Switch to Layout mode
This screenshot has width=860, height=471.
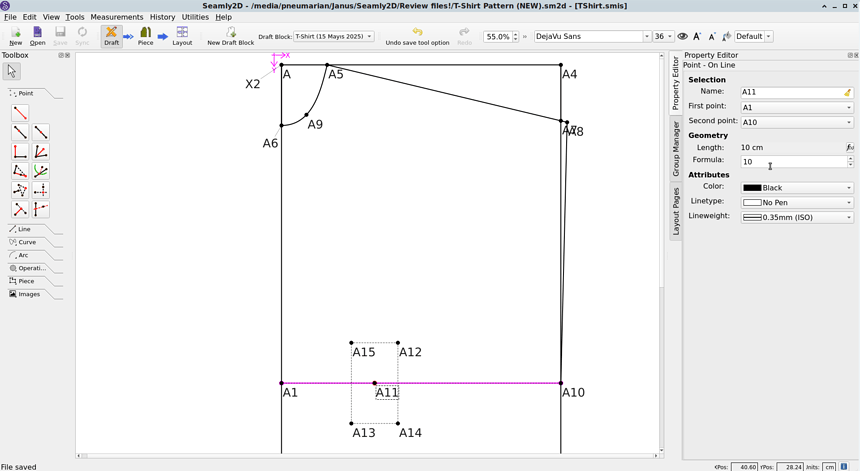point(182,36)
